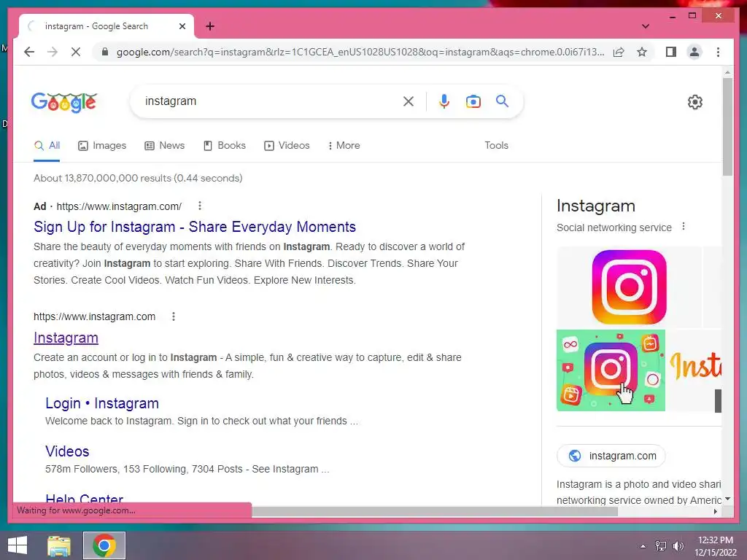Share this page icon in address bar

point(619,52)
